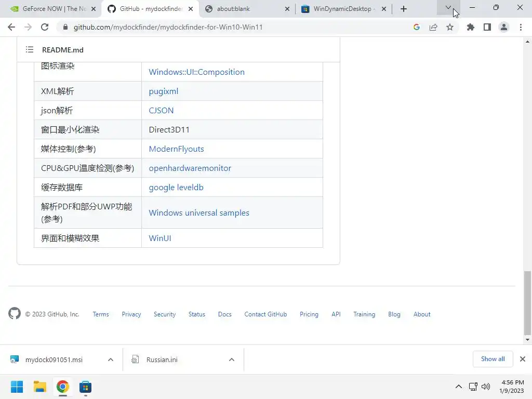Open footer Security link
The width and height of the screenshot is (532, 399).
[165, 314]
